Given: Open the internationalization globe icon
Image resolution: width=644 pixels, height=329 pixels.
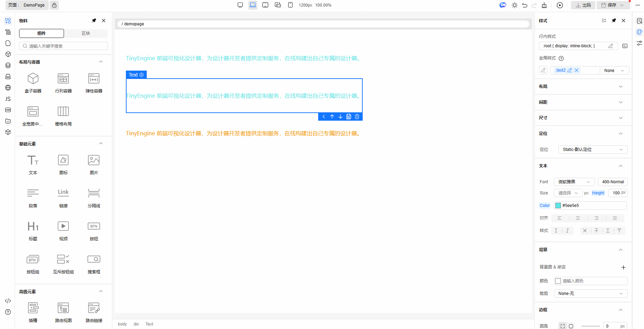Looking at the screenshot, I should point(8,88).
